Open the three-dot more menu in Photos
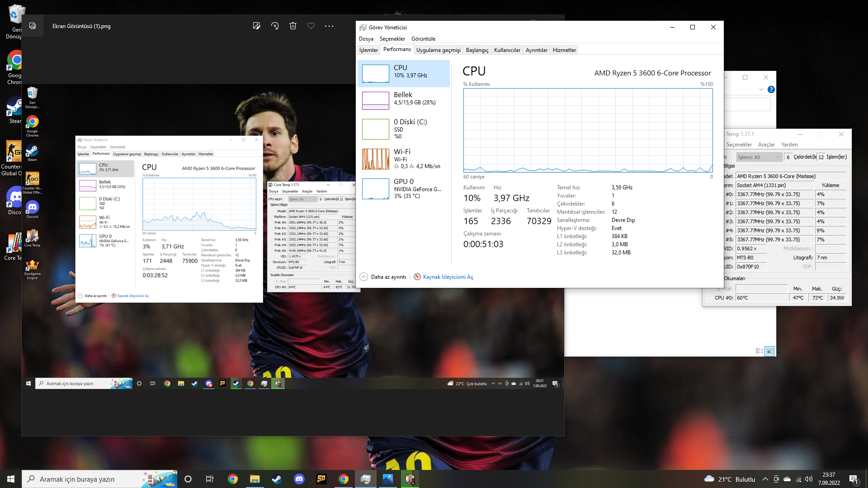This screenshot has width=868, height=488. [x=329, y=26]
